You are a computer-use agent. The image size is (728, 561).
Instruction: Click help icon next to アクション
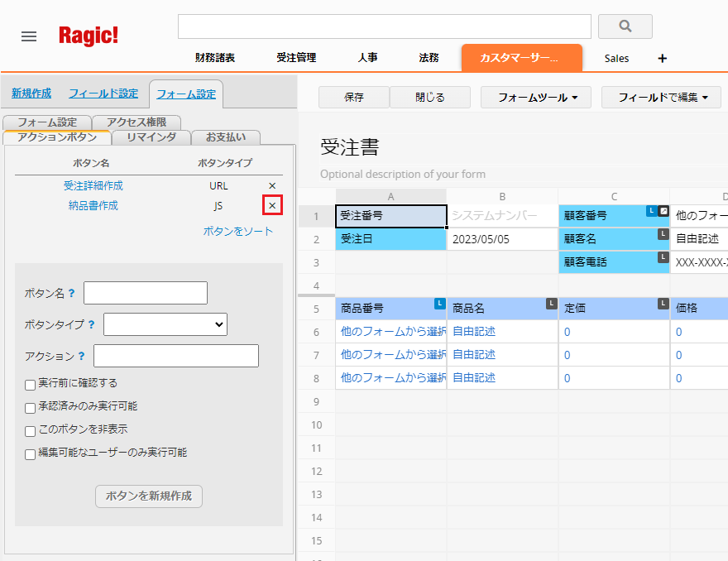(x=81, y=356)
